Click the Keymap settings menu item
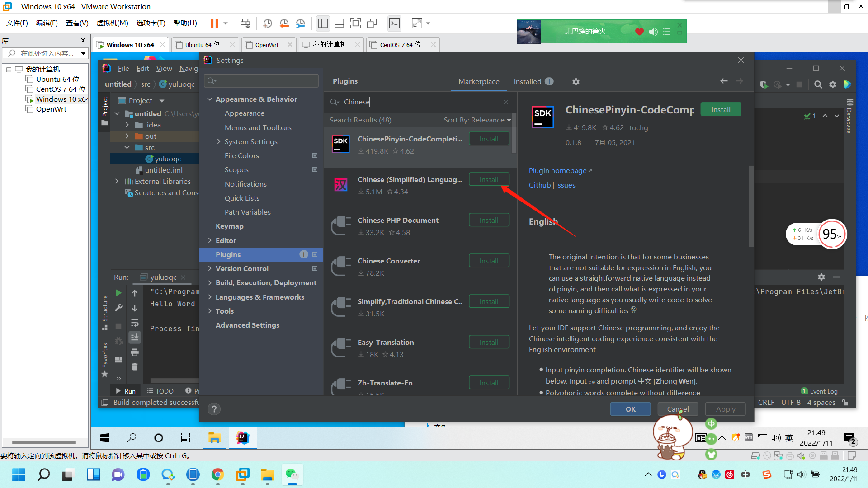This screenshot has width=868, height=488. click(x=228, y=226)
